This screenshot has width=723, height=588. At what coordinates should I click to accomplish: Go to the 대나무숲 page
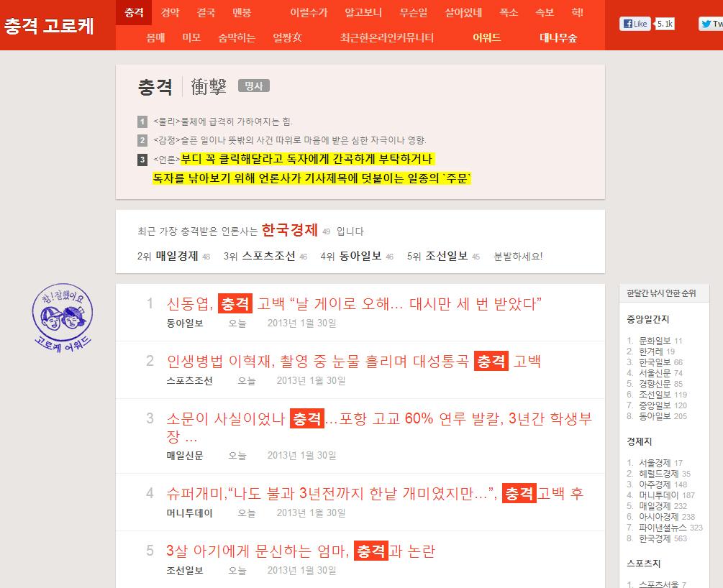coord(558,38)
